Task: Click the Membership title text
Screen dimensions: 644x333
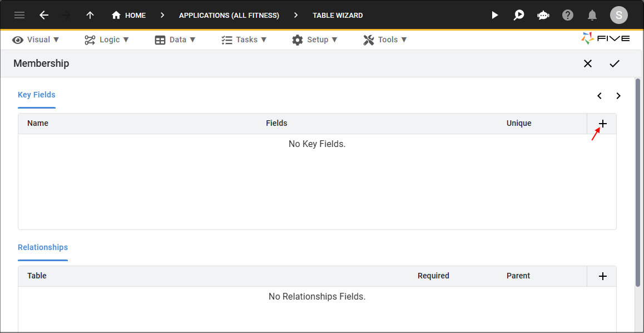Action: [x=41, y=63]
